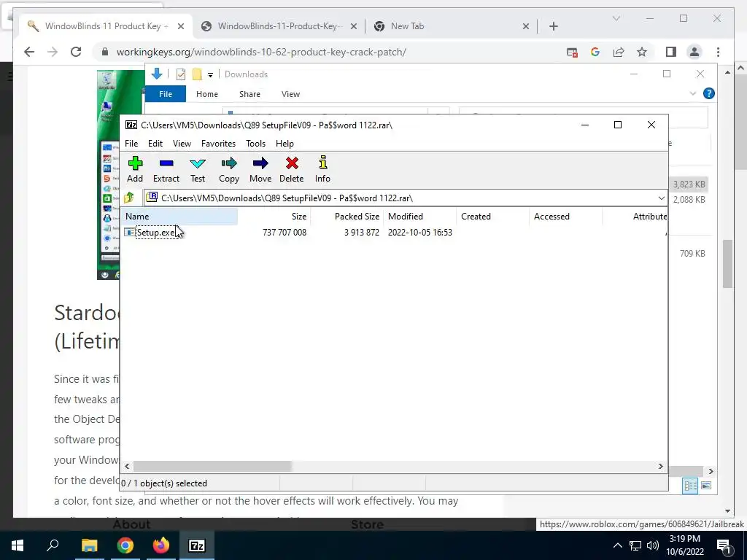747x560 pixels.
Task: Open Explorer quick access toolbar dropdown
Action: 210,75
